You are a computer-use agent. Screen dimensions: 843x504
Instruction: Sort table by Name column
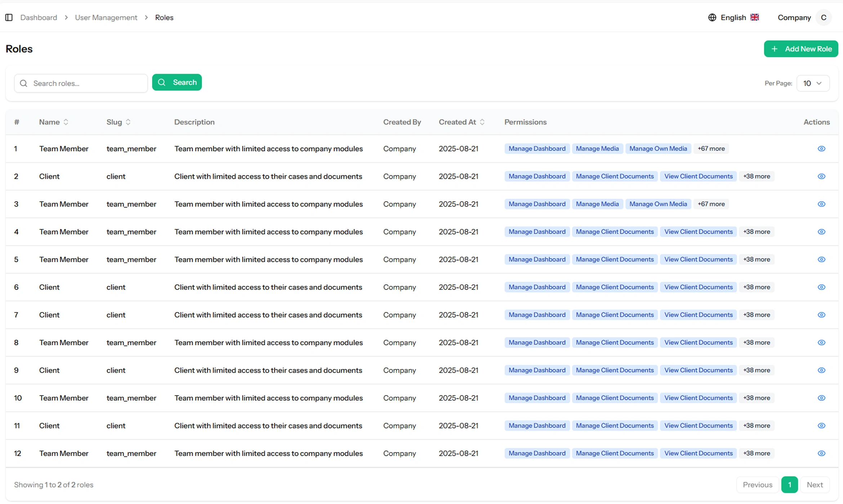point(66,122)
